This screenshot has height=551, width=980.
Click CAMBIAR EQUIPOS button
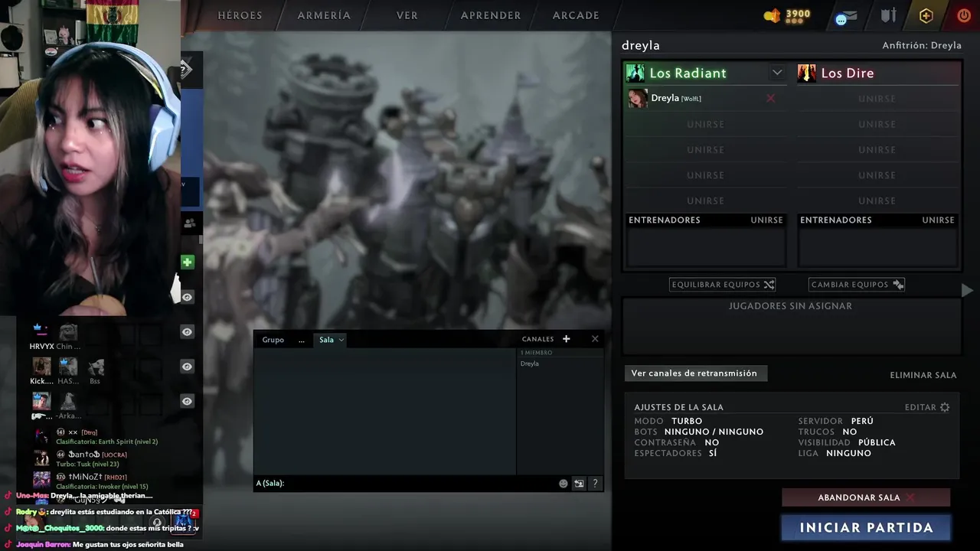(x=857, y=285)
